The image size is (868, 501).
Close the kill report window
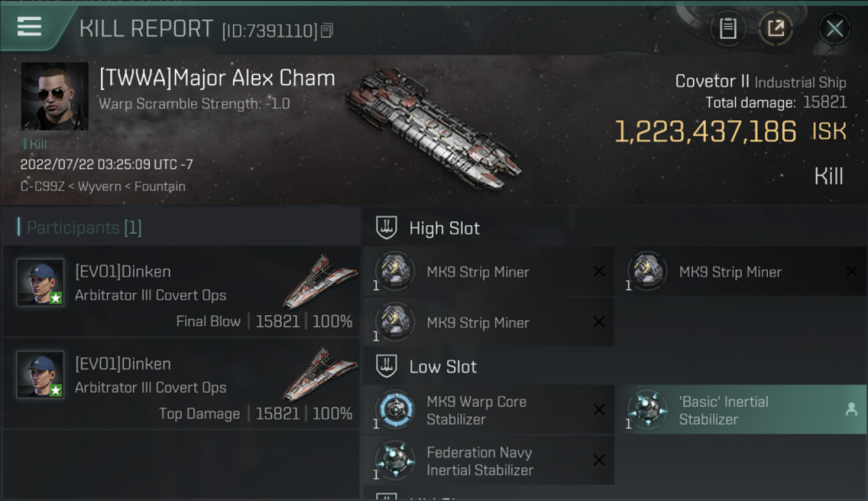pos(835,28)
